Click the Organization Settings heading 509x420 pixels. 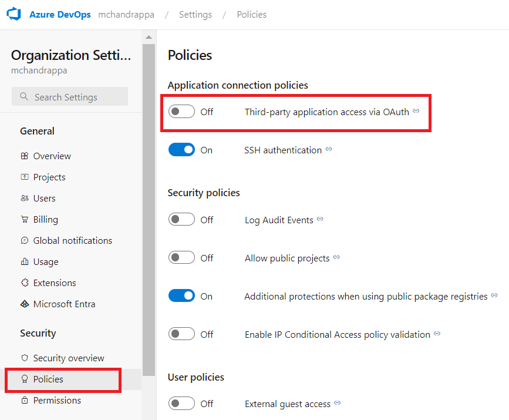71,55
